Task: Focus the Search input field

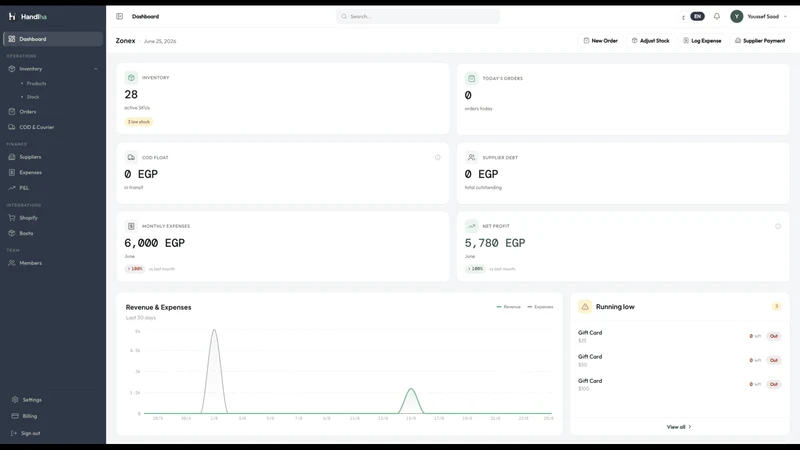Action: tap(418, 16)
